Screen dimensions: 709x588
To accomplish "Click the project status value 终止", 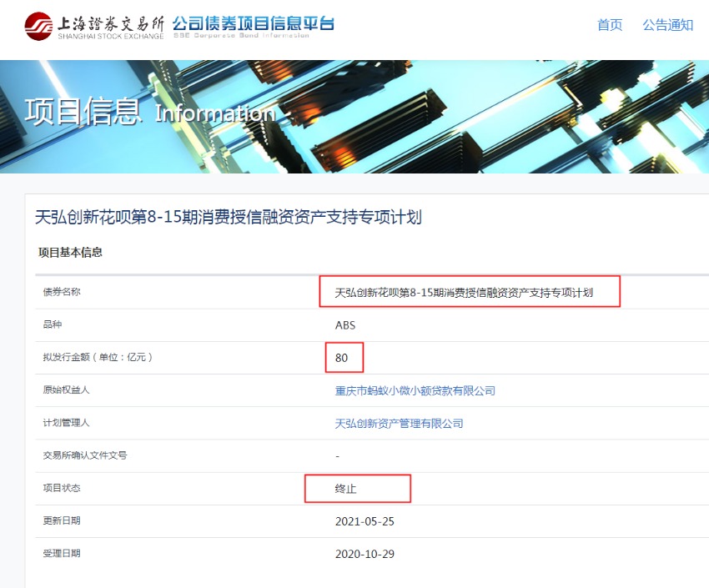I will [x=345, y=489].
